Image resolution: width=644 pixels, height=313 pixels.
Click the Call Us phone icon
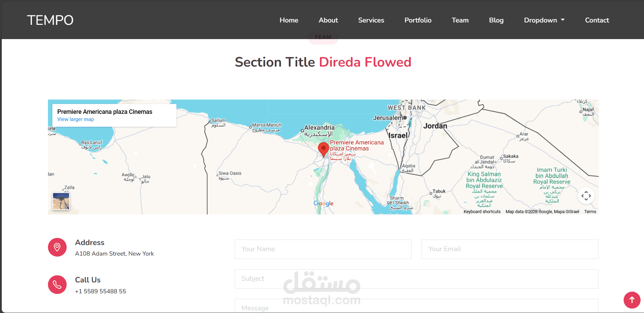[x=57, y=284]
